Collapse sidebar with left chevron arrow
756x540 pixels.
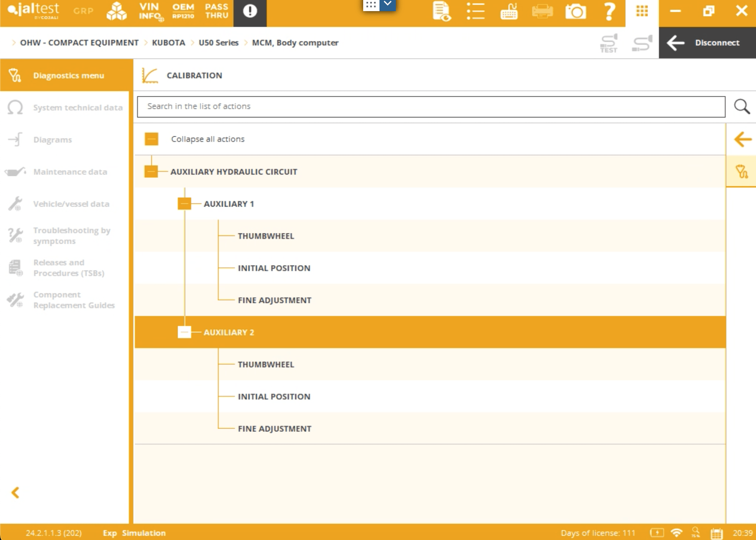point(15,493)
